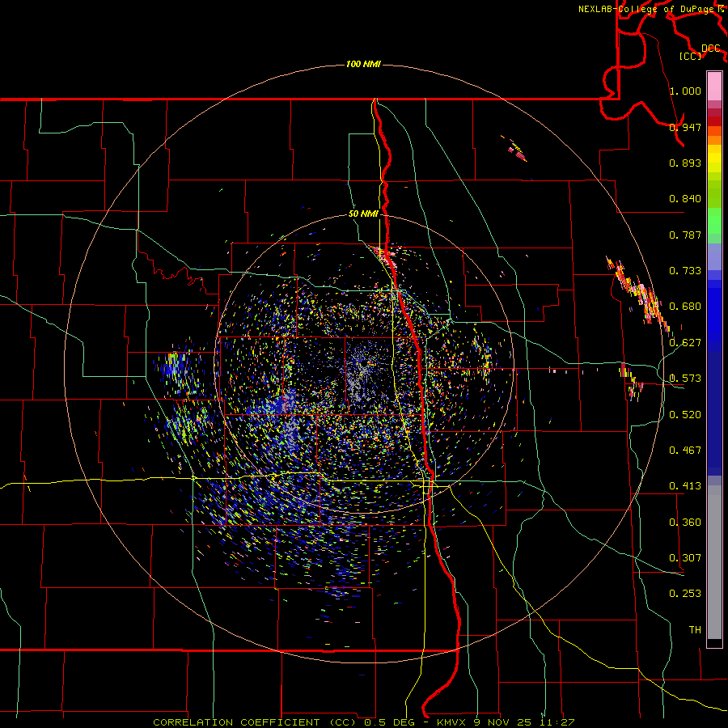Viewport: 728px width, 728px height.
Task: Click the 0.627 scale label
Action: tap(685, 343)
